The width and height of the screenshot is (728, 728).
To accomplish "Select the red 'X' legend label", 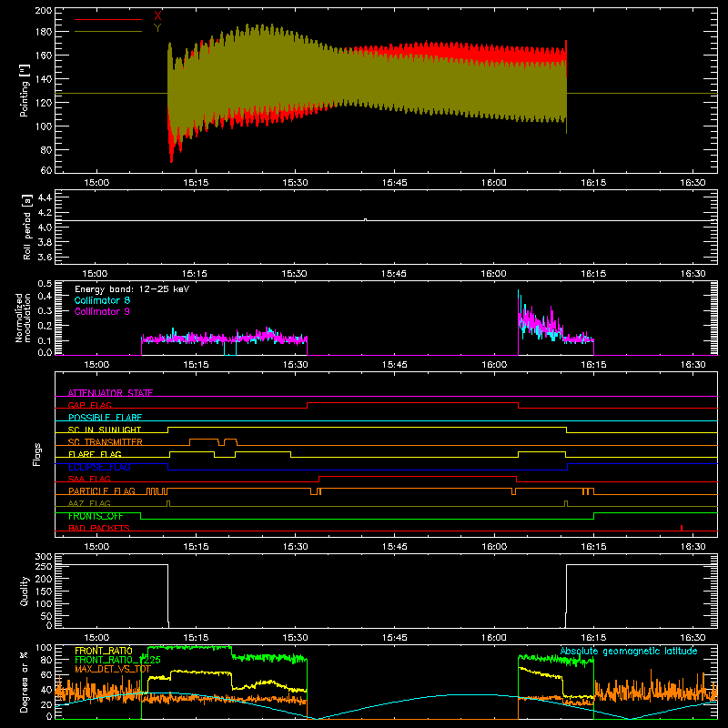I will (157, 16).
